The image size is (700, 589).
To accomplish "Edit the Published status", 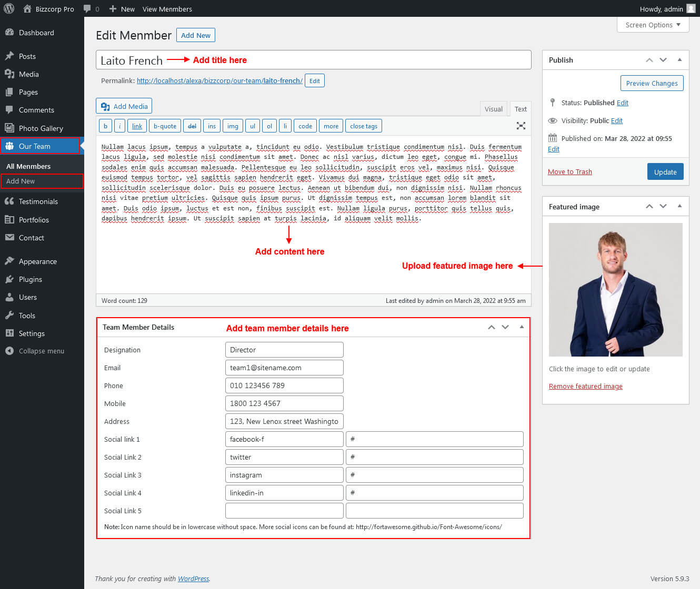I will [623, 103].
